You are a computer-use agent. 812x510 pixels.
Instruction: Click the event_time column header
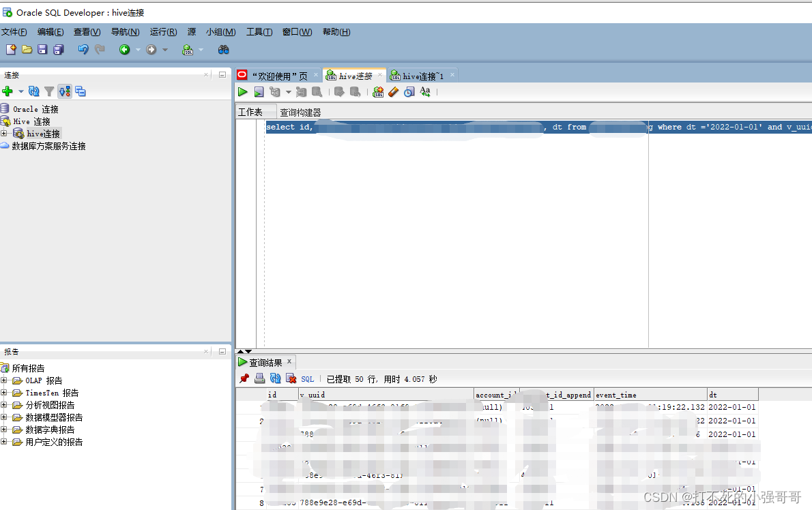tap(650, 395)
